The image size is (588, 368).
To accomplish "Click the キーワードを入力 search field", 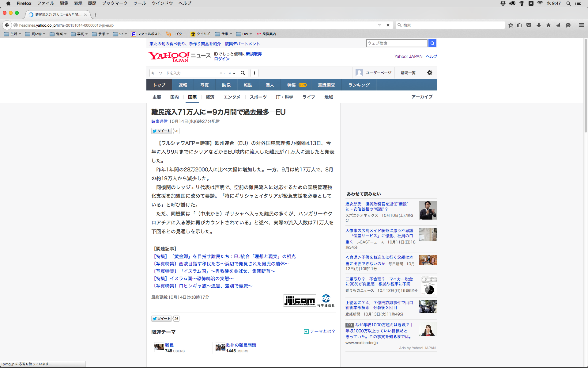I will [x=184, y=73].
